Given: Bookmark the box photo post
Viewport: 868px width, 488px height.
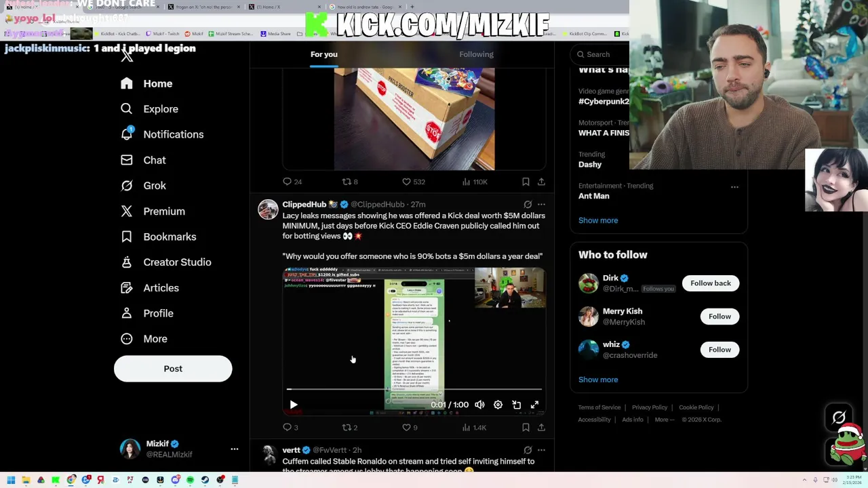Looking at the screenshot, I should [526, 182].
